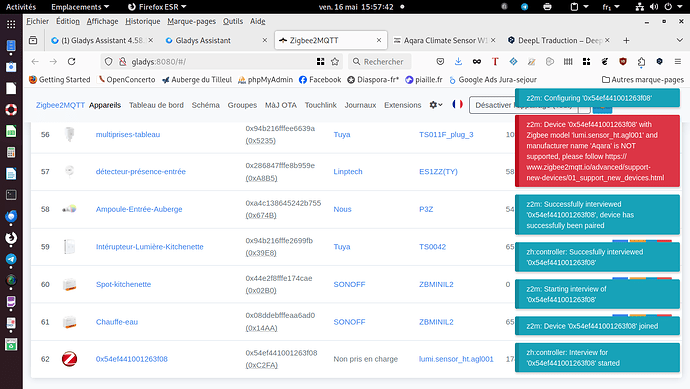The image size is (690, 389).
Task: Open the Facebook bookmark
Action: pyautogui.click(x=320, y=80)
